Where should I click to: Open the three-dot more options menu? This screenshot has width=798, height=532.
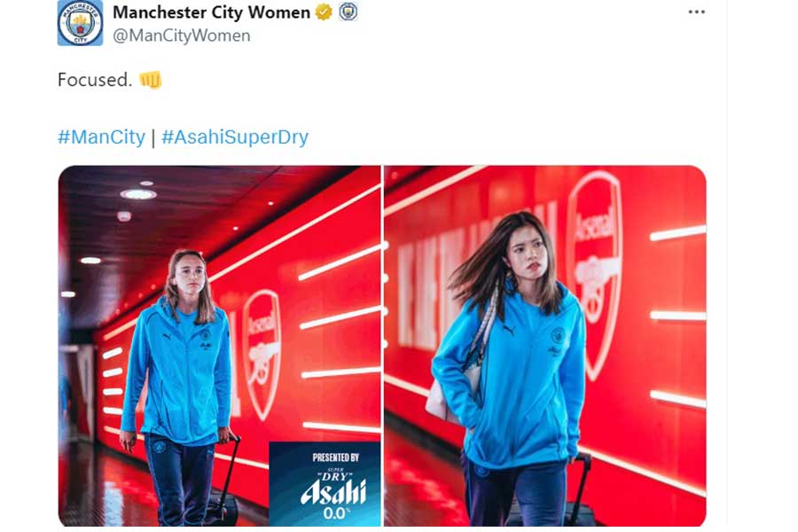tap(697, 12)
